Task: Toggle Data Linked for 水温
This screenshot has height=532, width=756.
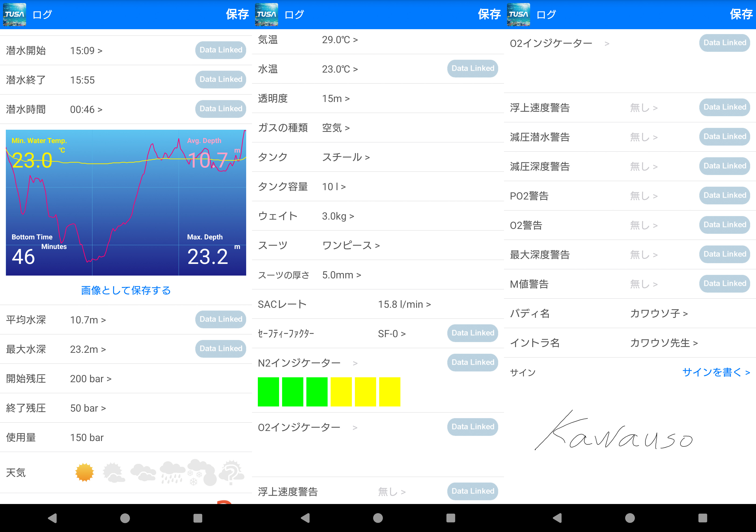Action: pos(472,68)
